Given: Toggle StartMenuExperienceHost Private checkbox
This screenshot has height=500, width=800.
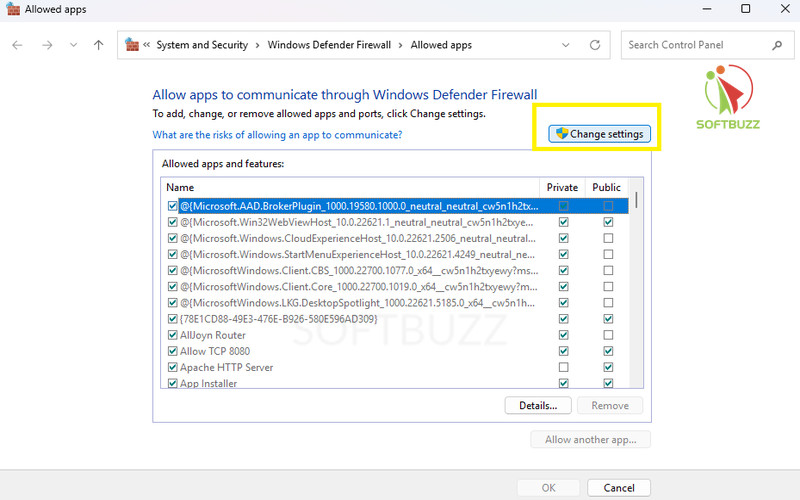Looking at the screenshot, I should [x=564, y=254].
